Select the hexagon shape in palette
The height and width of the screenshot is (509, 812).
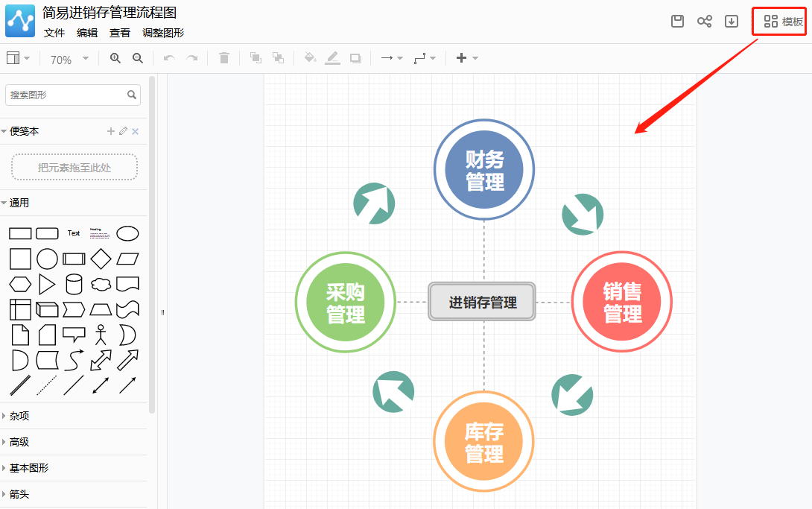coord(20,284)
